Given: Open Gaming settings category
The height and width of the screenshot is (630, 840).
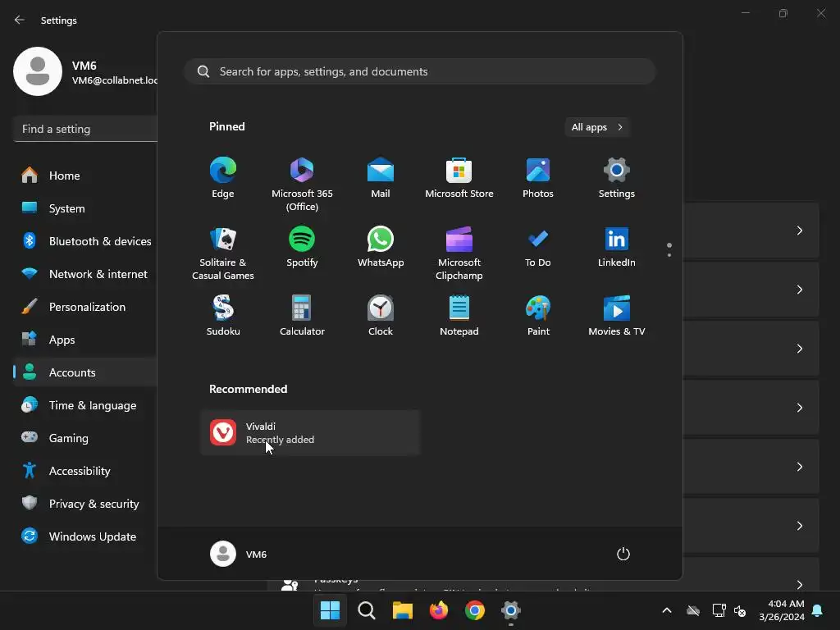Looking at the screenshot, I should 85,438.
